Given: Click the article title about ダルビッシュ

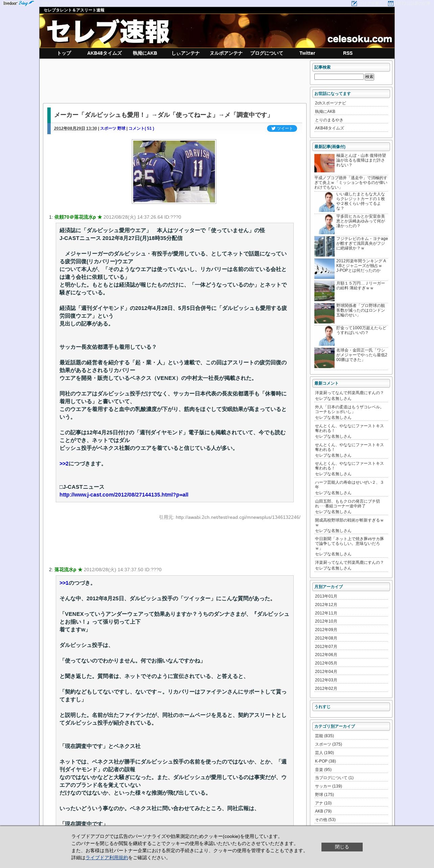Looking at the screenshot, I should (163, 115).
